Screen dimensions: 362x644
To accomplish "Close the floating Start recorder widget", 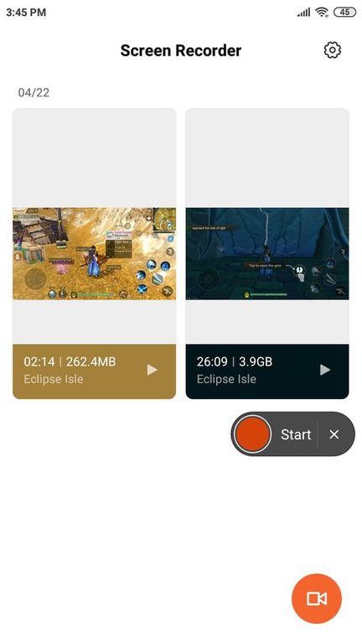I will tap(334, 434).
